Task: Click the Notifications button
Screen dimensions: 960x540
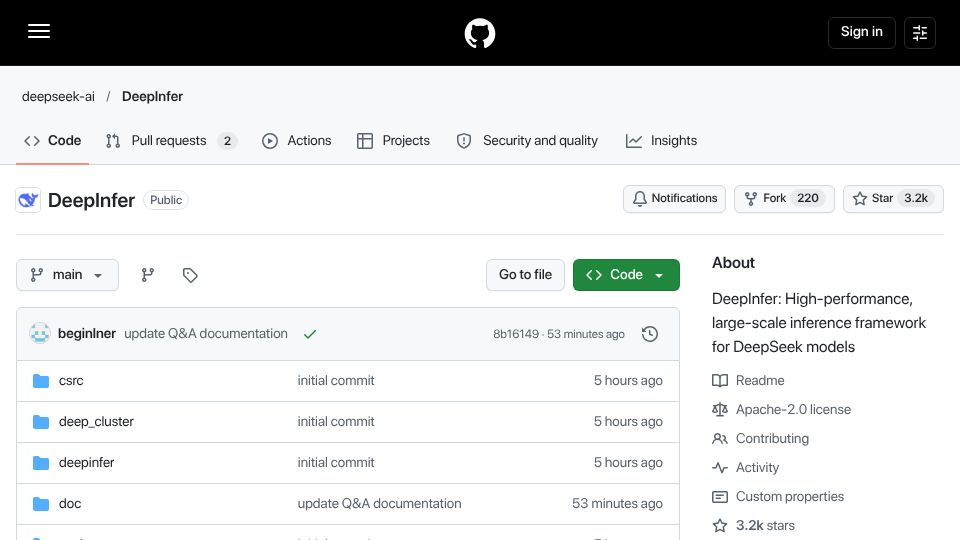Action: coord(674,199)
